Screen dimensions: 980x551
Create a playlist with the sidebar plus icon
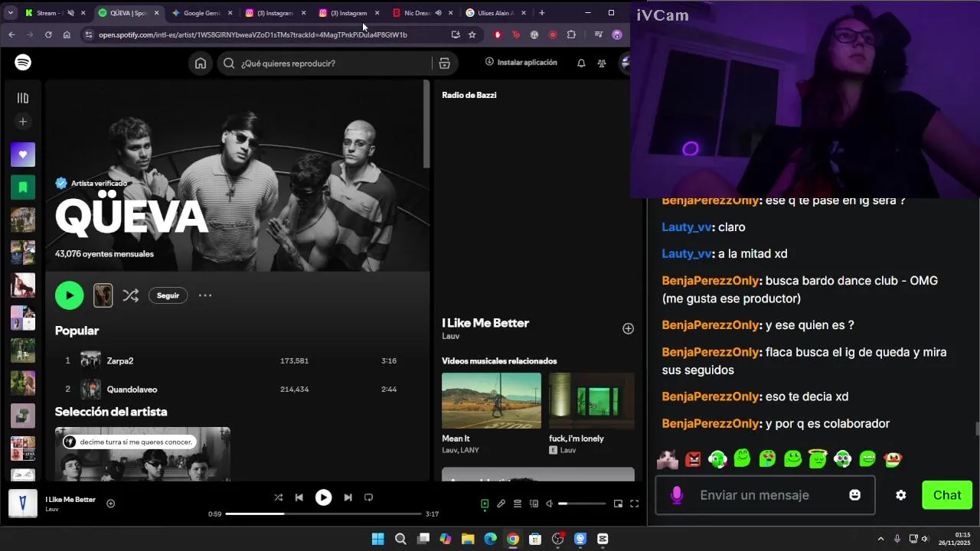(x=23, y=122)
